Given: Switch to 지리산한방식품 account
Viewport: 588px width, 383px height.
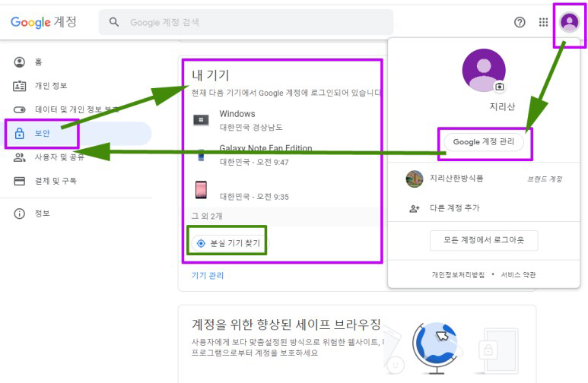Looking at the screenshot, I should 484,179.
